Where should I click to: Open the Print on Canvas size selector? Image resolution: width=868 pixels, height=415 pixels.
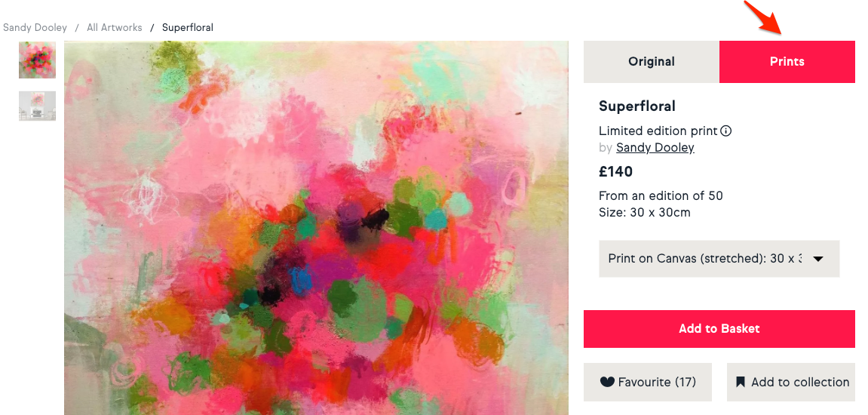point(704,259)
